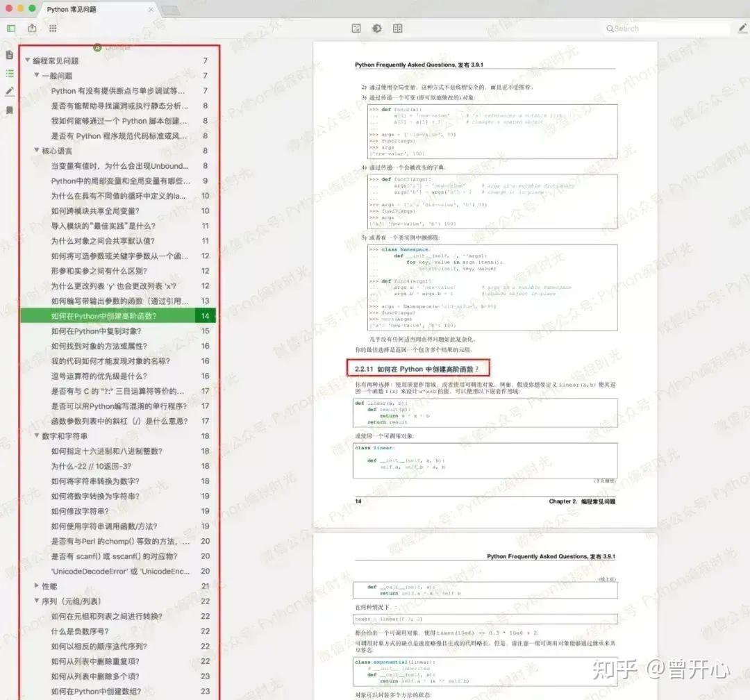The image size is (750, 700).
Task: Click the appearance theme icon in toolbar
Action: (x=377, y=28)
